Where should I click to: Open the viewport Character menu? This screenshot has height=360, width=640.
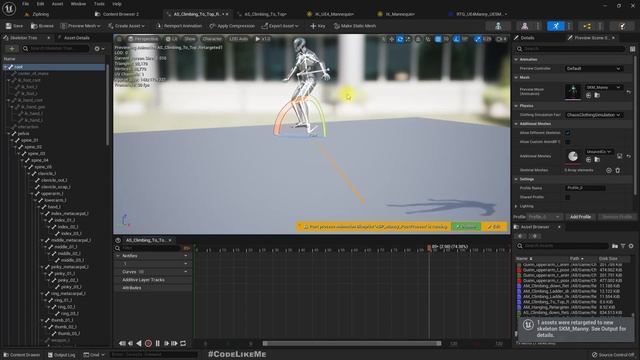click(212, 39)
